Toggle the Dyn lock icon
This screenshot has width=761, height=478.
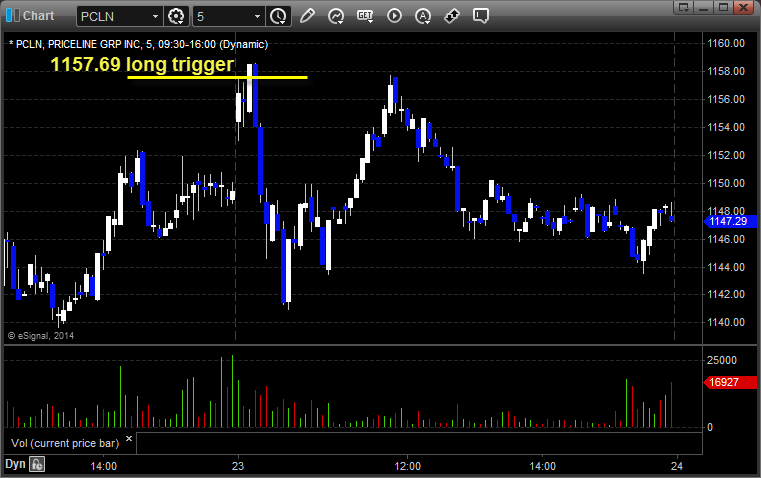pyautogui.click(x=37, y=464)
